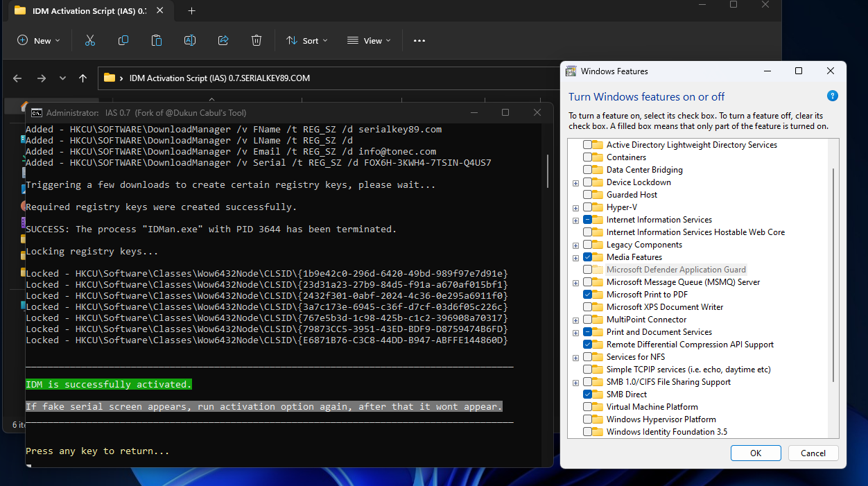Expand MultiPoint Connector node
The height and width of the screenshot is (486, 868).
pyautogui.click(x=575, y=320)
